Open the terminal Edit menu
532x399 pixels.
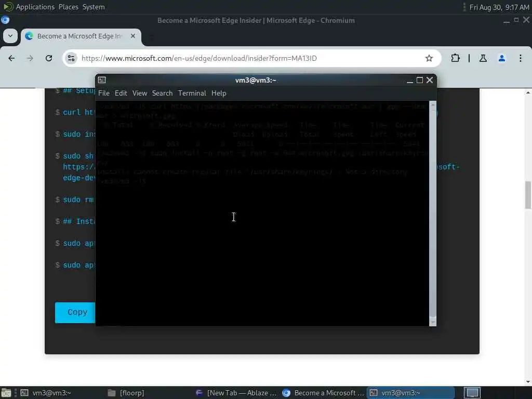[121, 93]
